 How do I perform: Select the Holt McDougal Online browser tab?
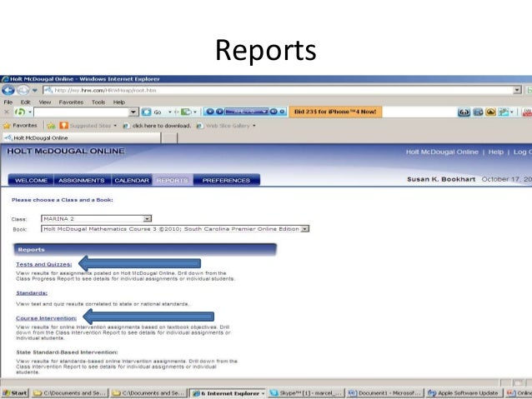point(82,138)
